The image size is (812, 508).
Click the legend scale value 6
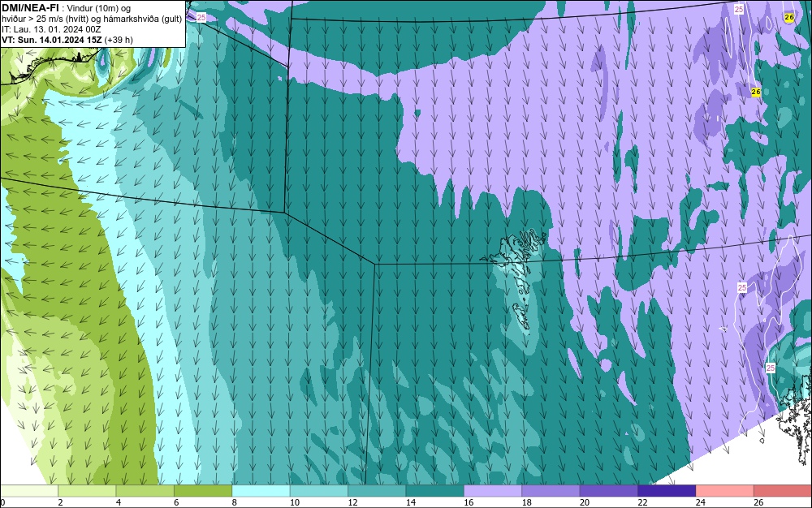tap(176, 502)
